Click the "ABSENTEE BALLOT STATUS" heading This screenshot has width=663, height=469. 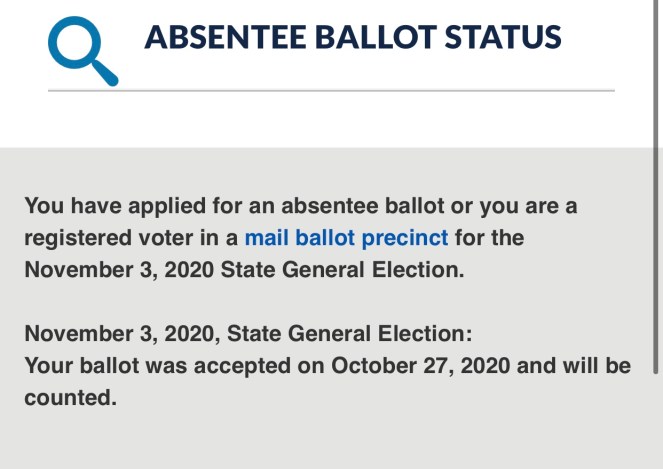click(353, 38)
